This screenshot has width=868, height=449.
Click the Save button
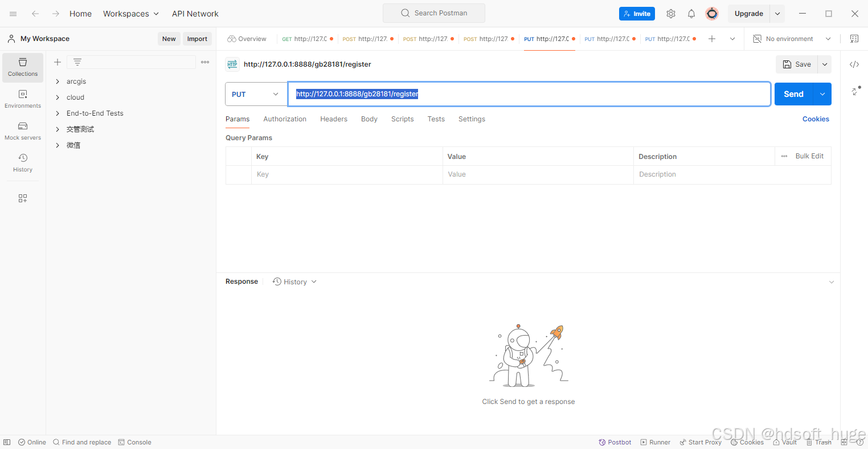797,64
